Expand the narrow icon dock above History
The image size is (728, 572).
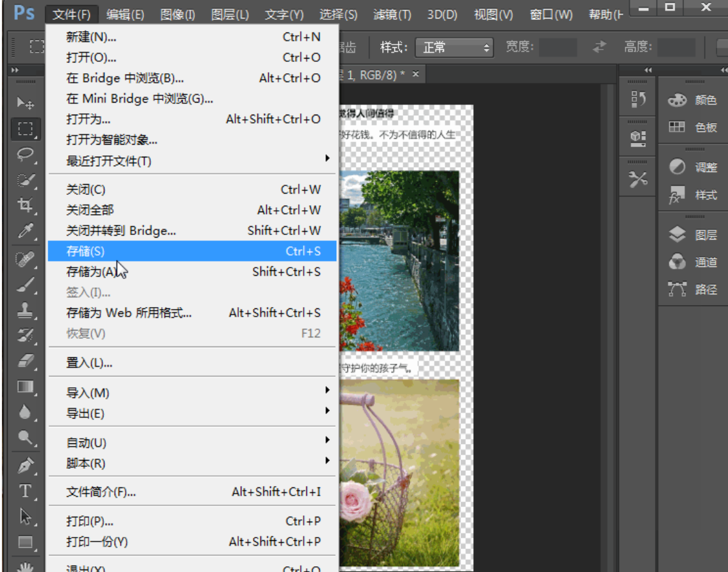coord(648,70)
